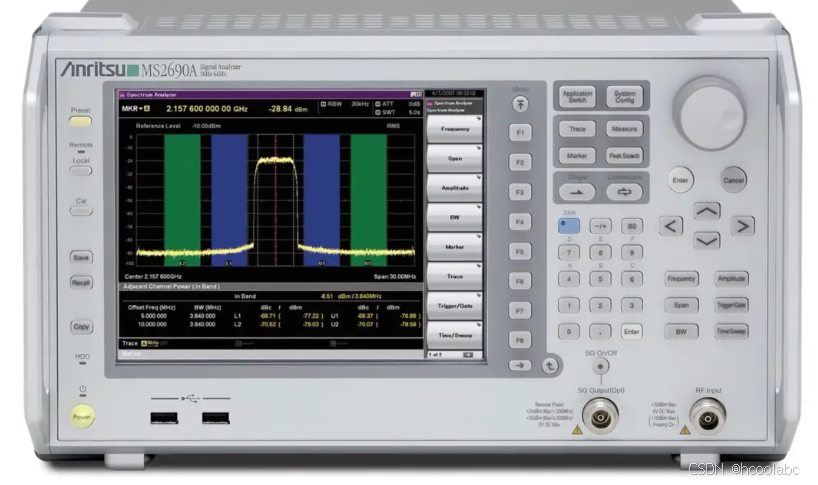Toggle the SG On/Off button
818x485 pixels.
[600, 367]
